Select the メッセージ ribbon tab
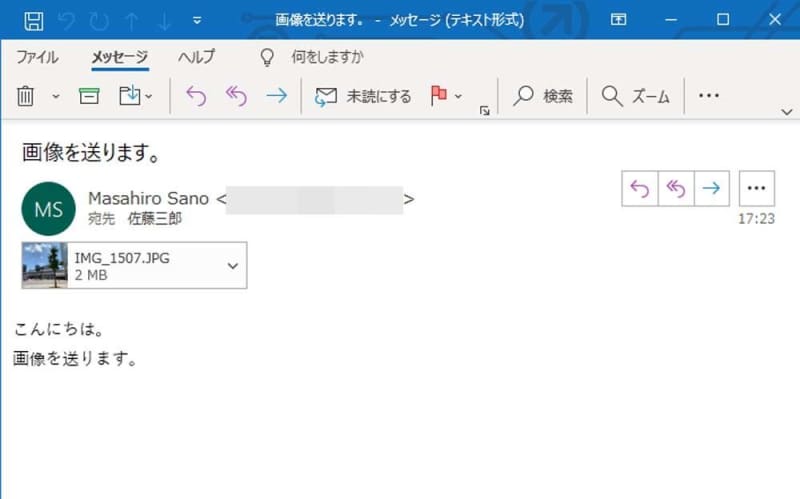The height and width of the screenshot is (499, 800). [120, 57]
